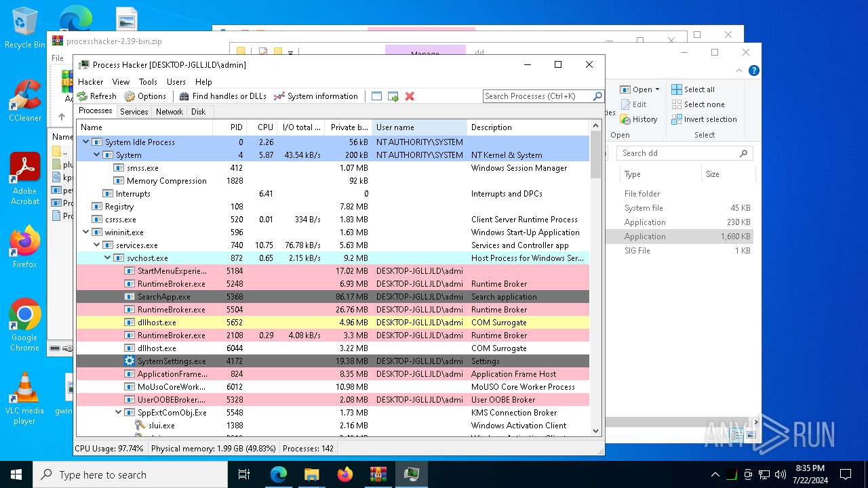Select the Memory Compression process

(x=333, y=181)
